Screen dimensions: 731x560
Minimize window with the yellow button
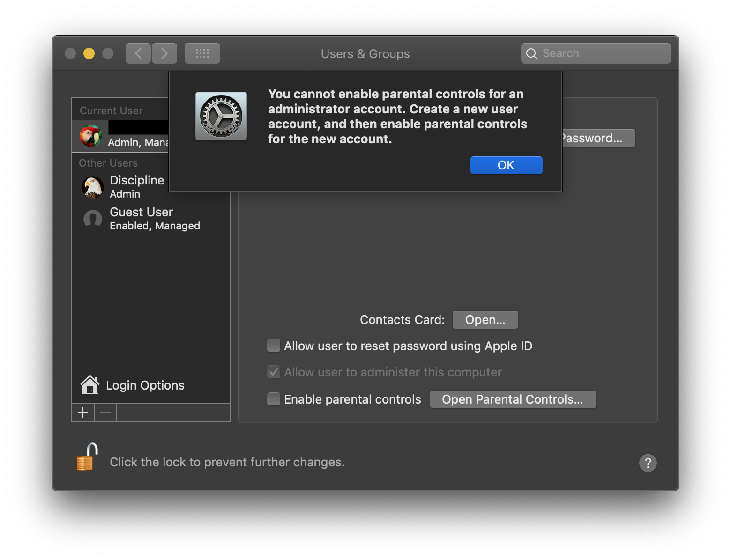point(89,53)
